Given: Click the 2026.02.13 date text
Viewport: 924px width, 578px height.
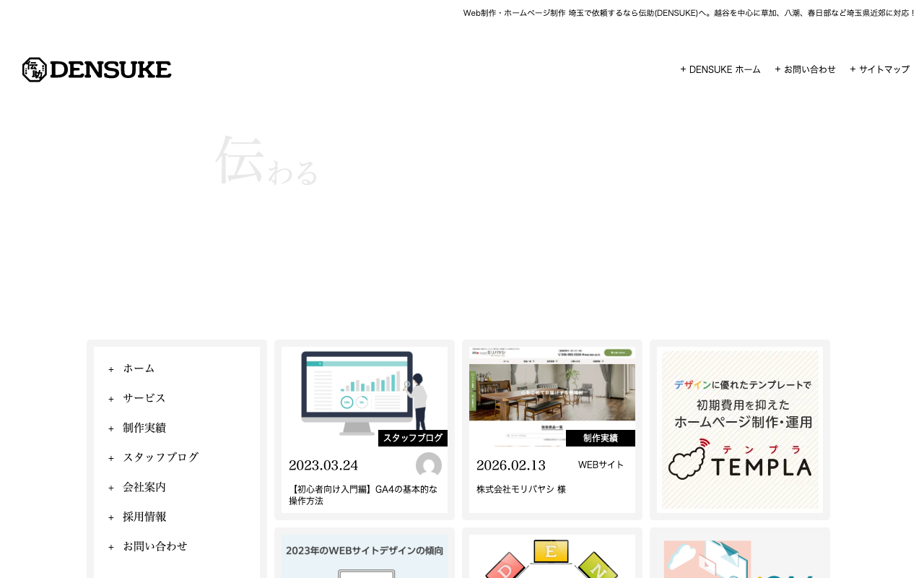Looking at the screenshot, I should pos(511,465).
